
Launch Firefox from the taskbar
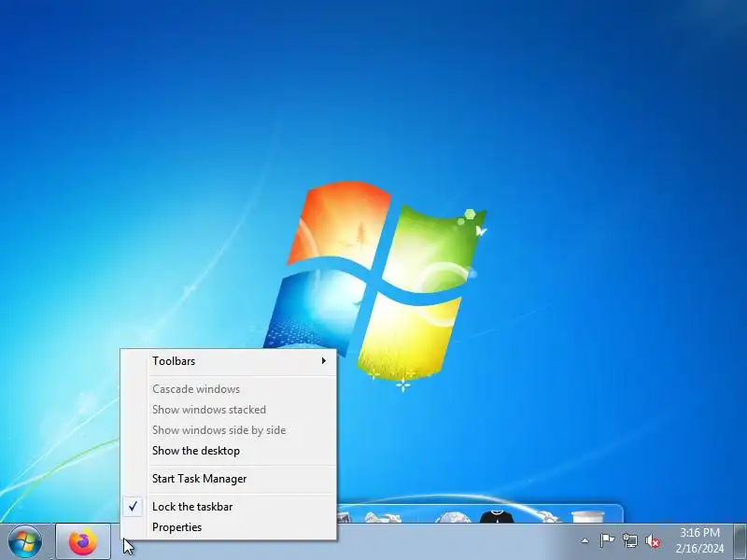pyautogui.click(x=83, y=542)
